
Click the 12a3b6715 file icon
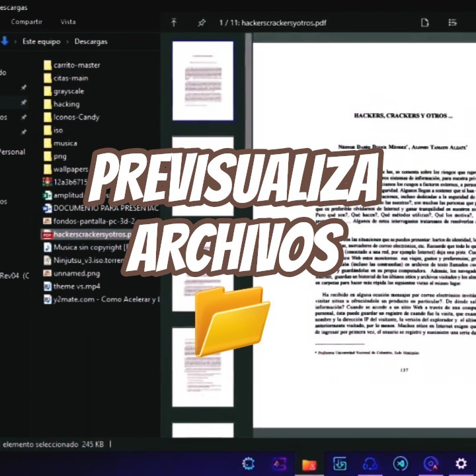48,182
